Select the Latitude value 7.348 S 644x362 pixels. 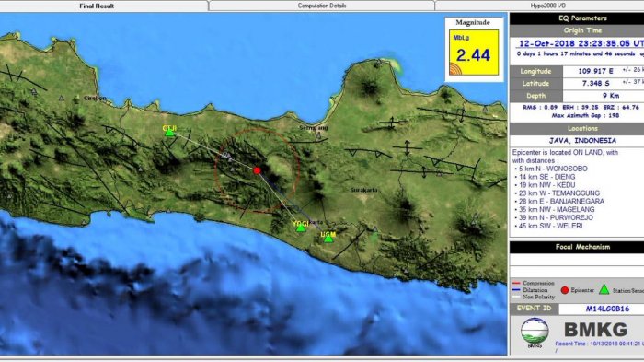595,84
